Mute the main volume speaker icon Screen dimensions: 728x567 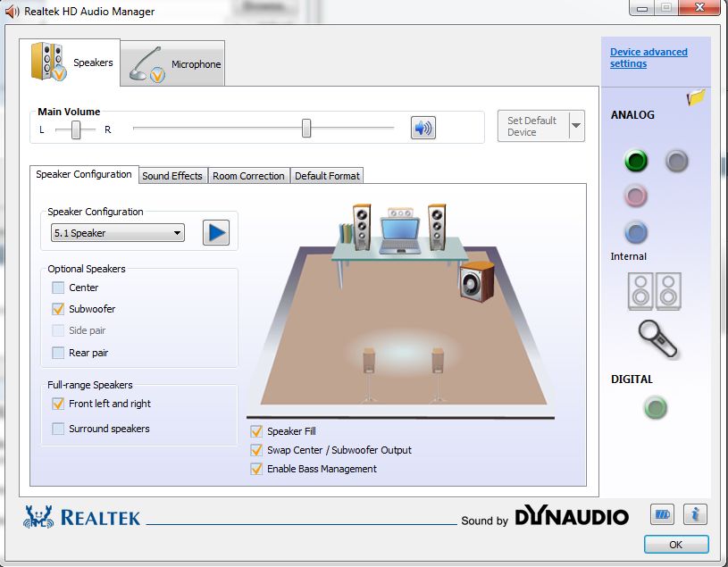click(423, 128)
